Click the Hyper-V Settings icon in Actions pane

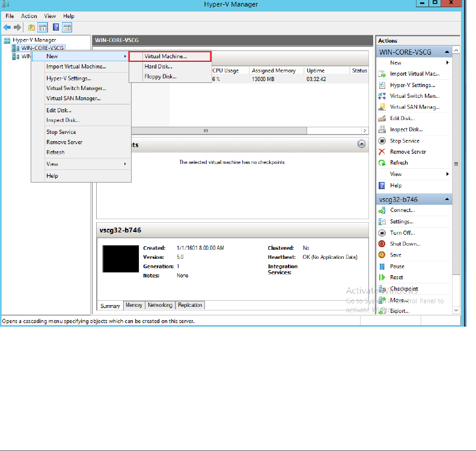click(382, 85)
